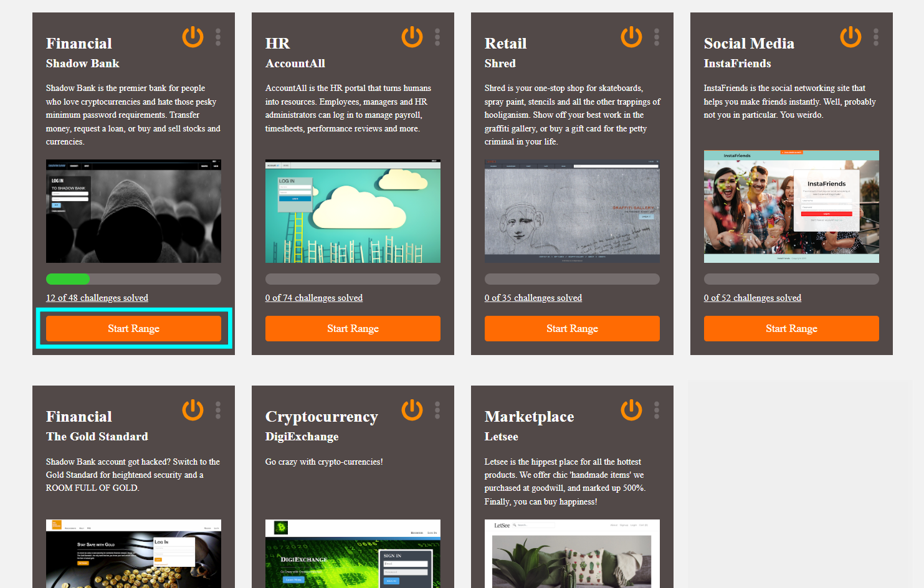Open three-dot menu on The Gold Standard card
The height and width of the screenshot is (588, 924).
218,410
